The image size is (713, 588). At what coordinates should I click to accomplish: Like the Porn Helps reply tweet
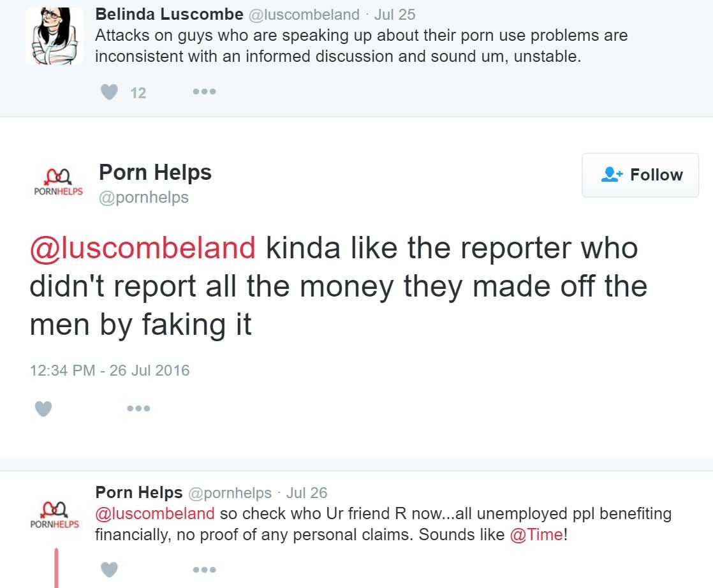(110, 569)
